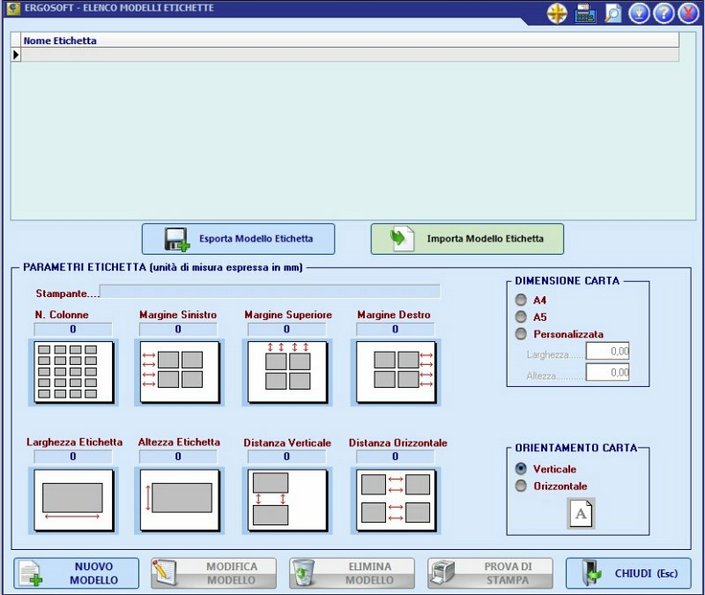The image size is (705, 595).
Task: Click Importa Modello Etichetta button
Action: pos(467,239)
